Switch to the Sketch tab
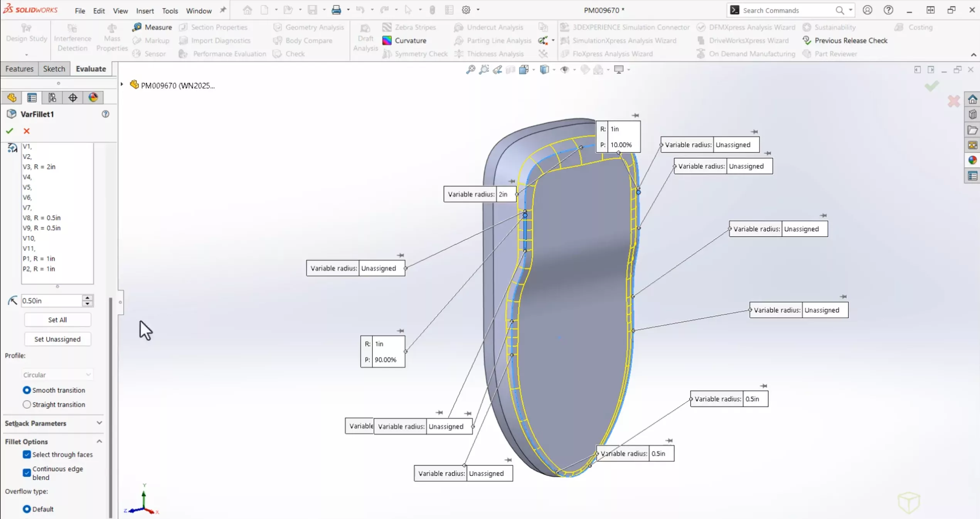This screenshot has height=519, width=980. (x=54, y=69)
